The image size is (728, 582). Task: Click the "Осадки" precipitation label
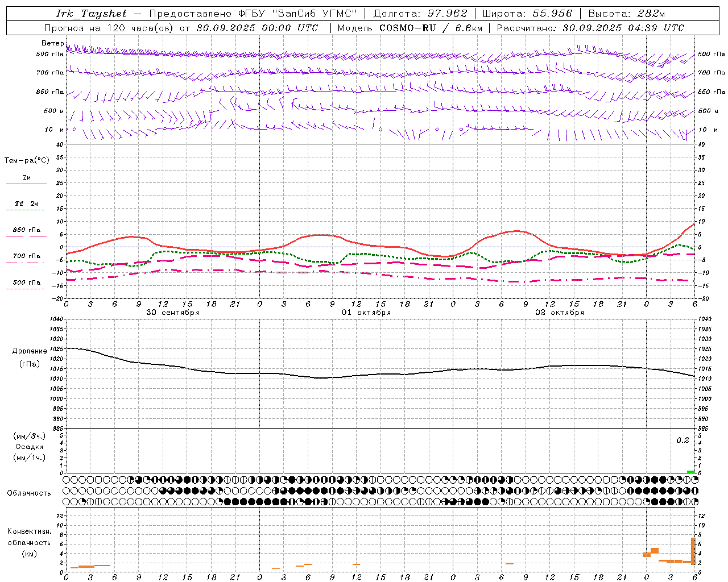(30, 447)
